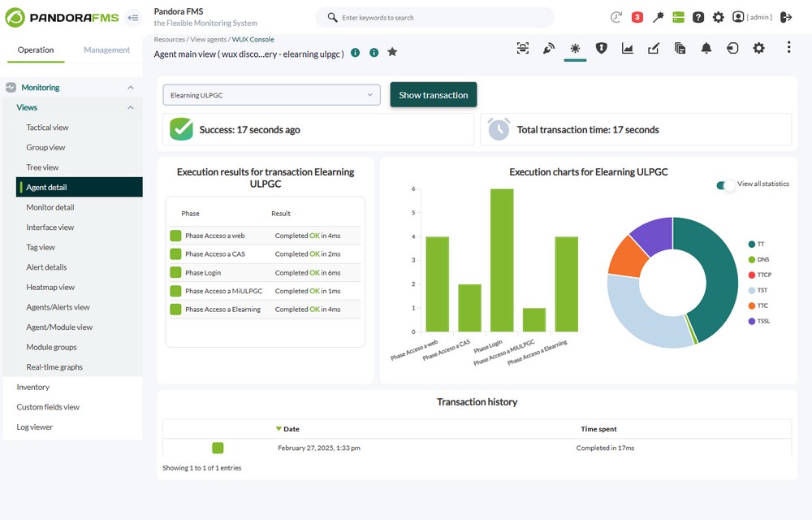
Task: Toggle the View all statistics switch
Action: point(725,184)
